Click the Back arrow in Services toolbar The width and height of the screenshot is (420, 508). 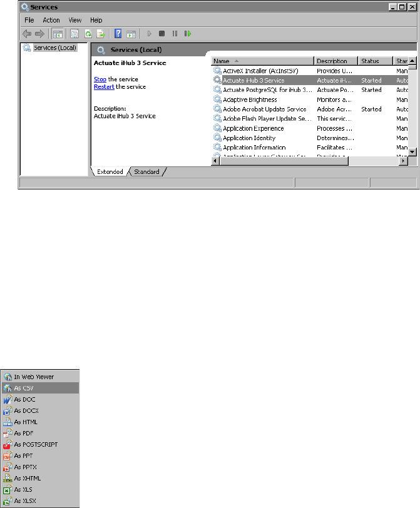click(27, 34)
